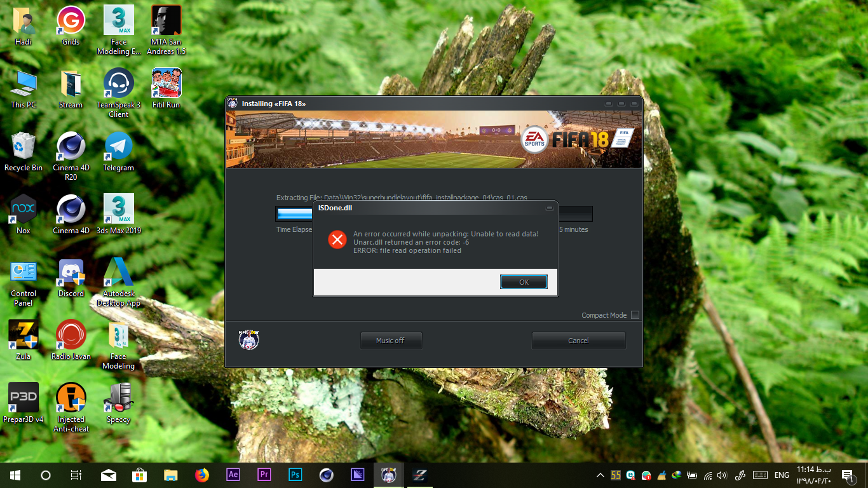Launch Premiere Pro from taskbar
This screenshot has height=488, width=868.
(x=264, y=475)
